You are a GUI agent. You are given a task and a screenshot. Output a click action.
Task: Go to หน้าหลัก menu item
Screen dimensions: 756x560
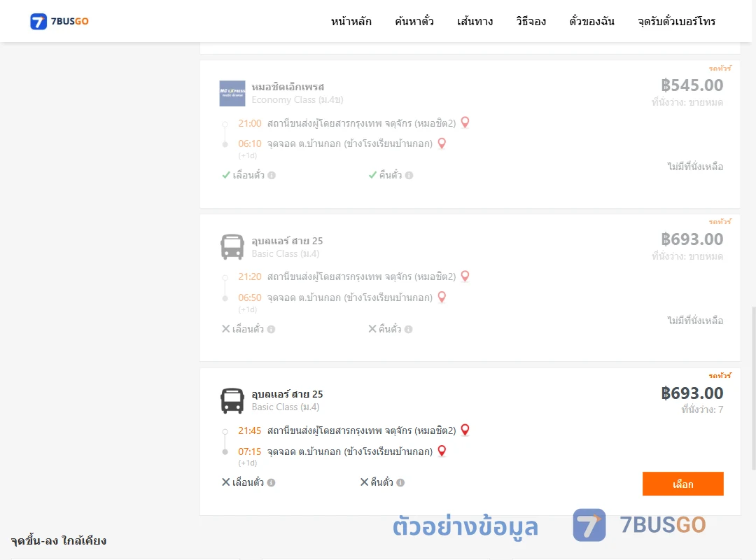[x=351, y=21]
